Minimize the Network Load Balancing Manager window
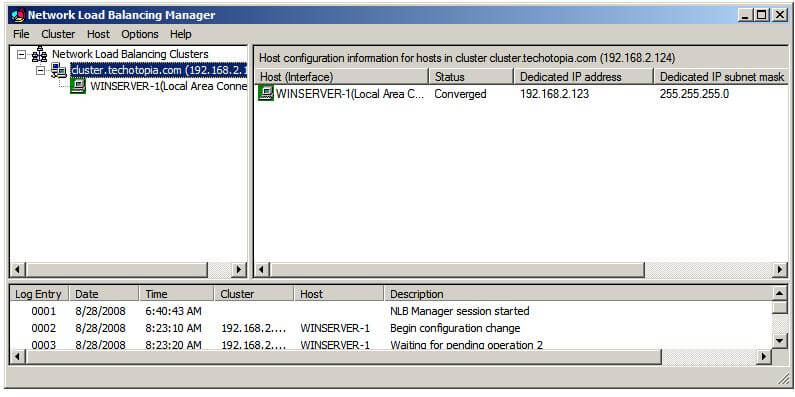795x397 pixels. tap(745, 15)
